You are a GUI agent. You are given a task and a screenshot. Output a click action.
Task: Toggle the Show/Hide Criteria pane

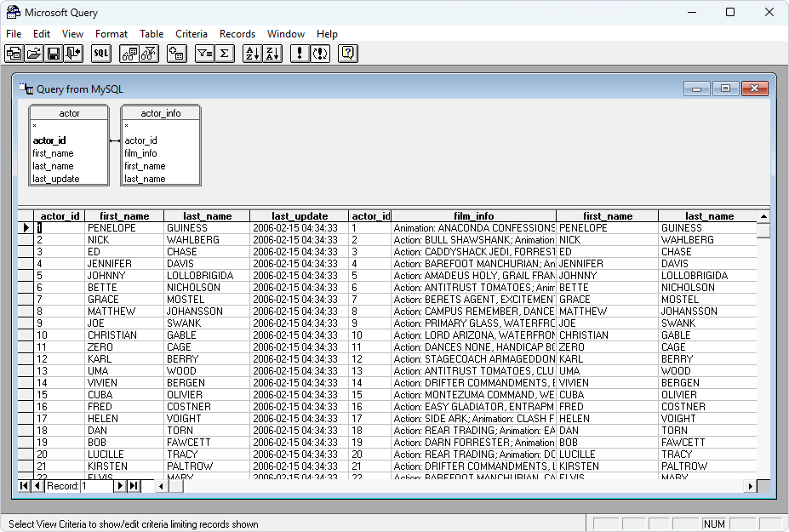tap(150, 54)
